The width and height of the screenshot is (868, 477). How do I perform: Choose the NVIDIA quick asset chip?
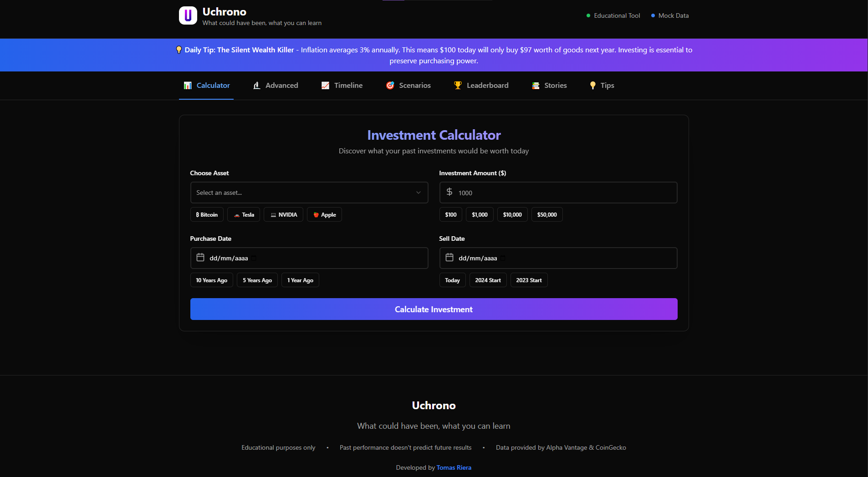tap(283, 215)
